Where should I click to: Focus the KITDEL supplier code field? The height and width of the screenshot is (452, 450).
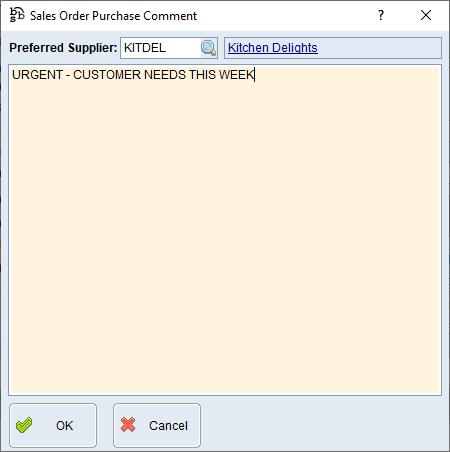click(161, 48)
